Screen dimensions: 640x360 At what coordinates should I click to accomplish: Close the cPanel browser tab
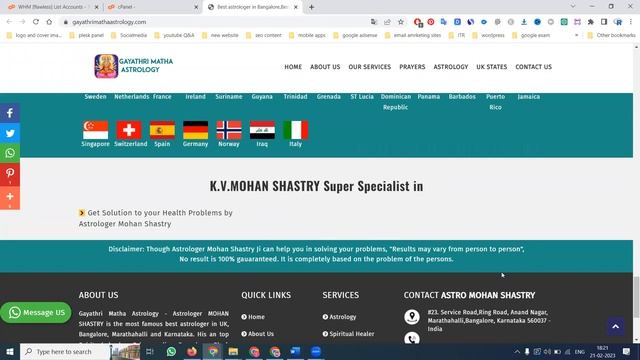[x=196, y=7]
